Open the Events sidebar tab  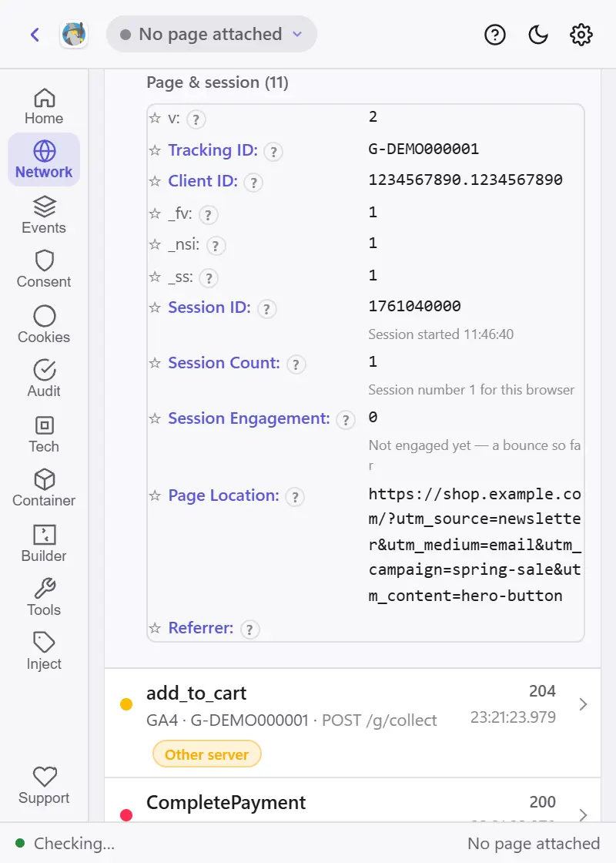[x=44, y=215]
